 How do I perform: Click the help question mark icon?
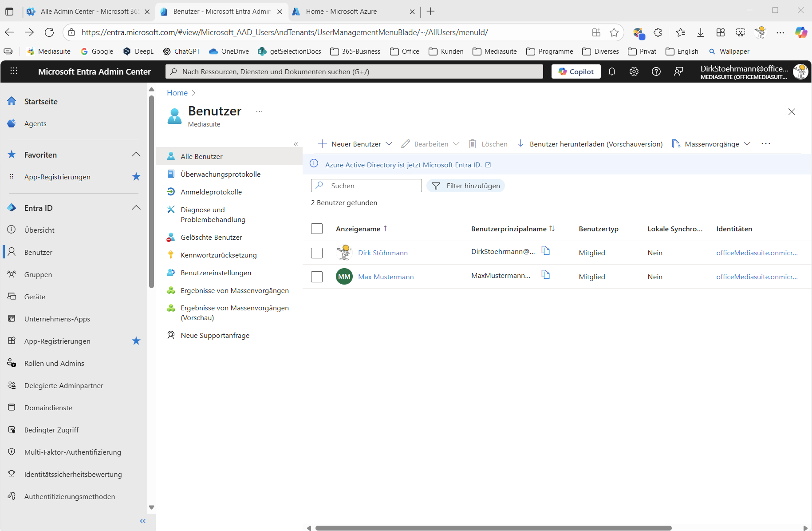(x=656, y=71)
